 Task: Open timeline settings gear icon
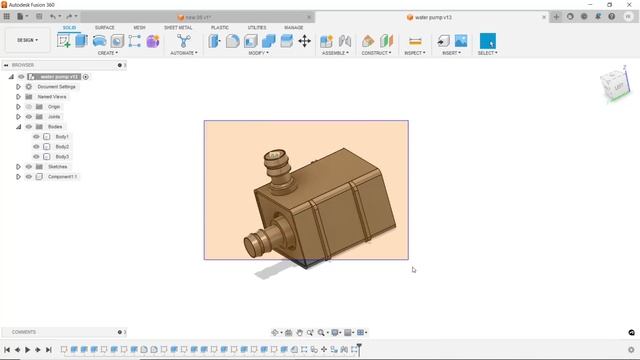[631, 350]
